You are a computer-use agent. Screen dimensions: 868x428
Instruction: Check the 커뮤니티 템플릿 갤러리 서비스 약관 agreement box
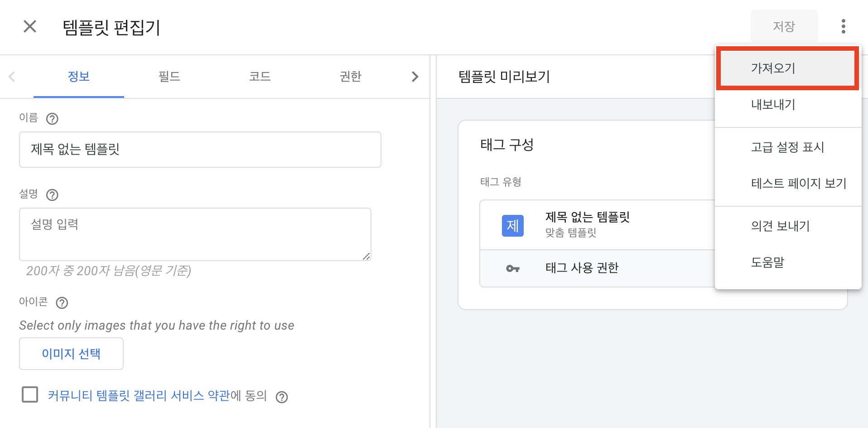click(29, 395)
